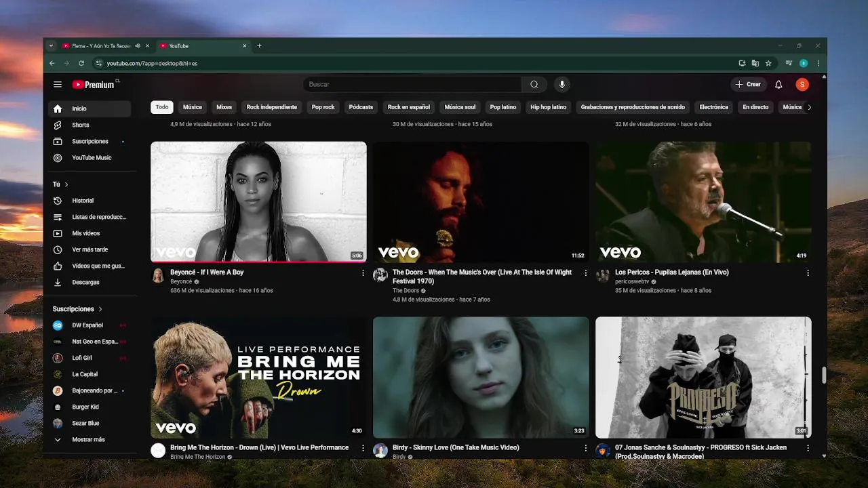The width and height of the screenshot is (868, 488).
Task: Click the translate page icon in address bar
Action: 755,63
